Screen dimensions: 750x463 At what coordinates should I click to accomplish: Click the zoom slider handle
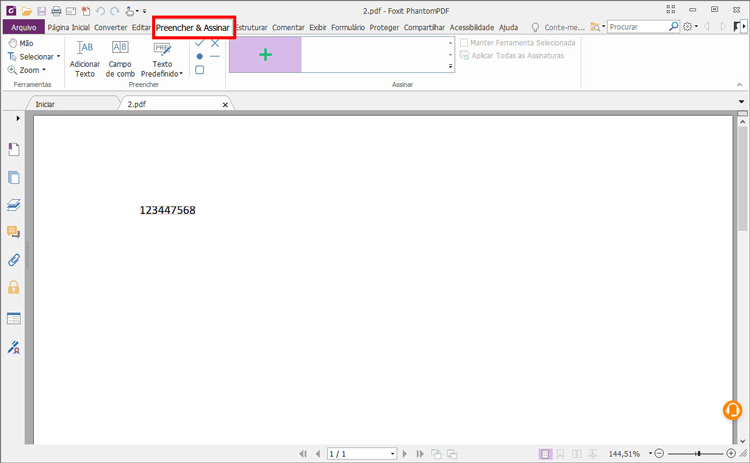click(698, 453)
